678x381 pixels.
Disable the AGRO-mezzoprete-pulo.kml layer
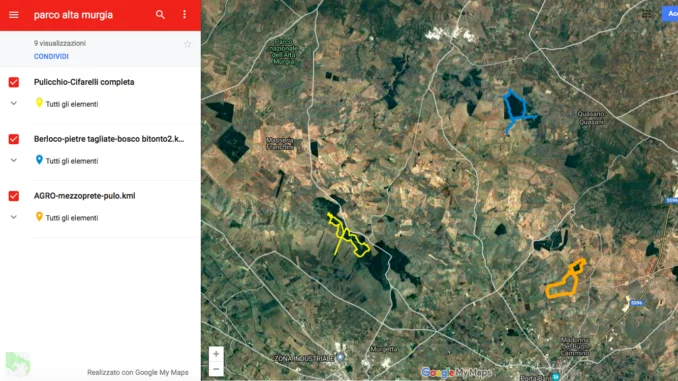tap(14, 196)
